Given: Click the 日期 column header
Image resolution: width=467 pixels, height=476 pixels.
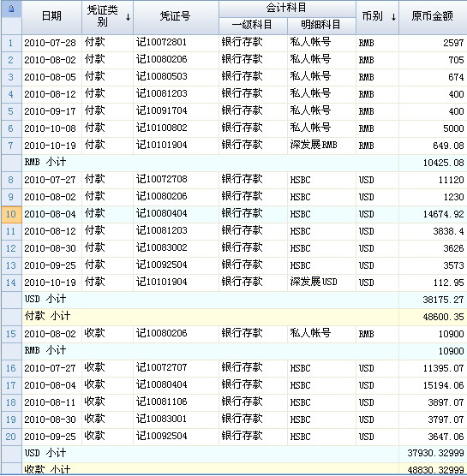Looking at the screenshot, I should point(51,17).
